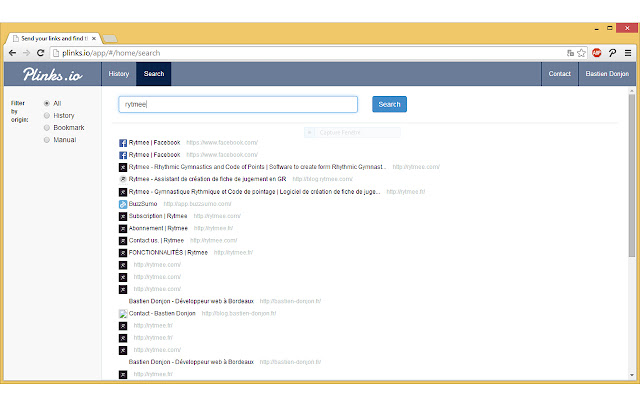Screen dimensions: 640x400
Task: Open Rytmee Rhythmic Gymnastics and Code of Points result
Action: point(257,167)
